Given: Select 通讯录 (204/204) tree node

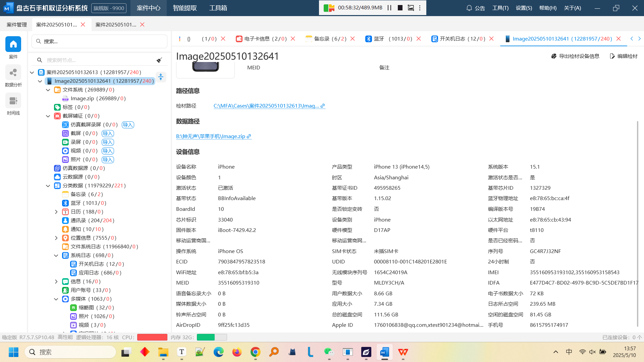Looking at the screenshot, I should [88, 221].
